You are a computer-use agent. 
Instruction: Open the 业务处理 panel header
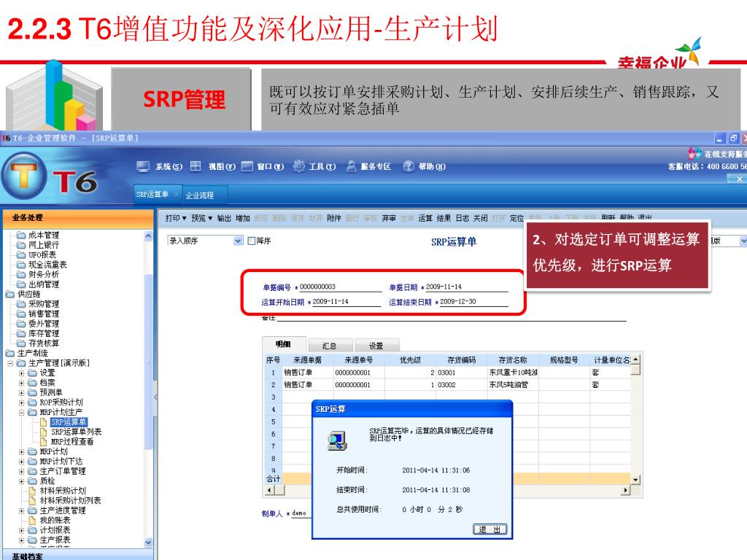[78, 217]
